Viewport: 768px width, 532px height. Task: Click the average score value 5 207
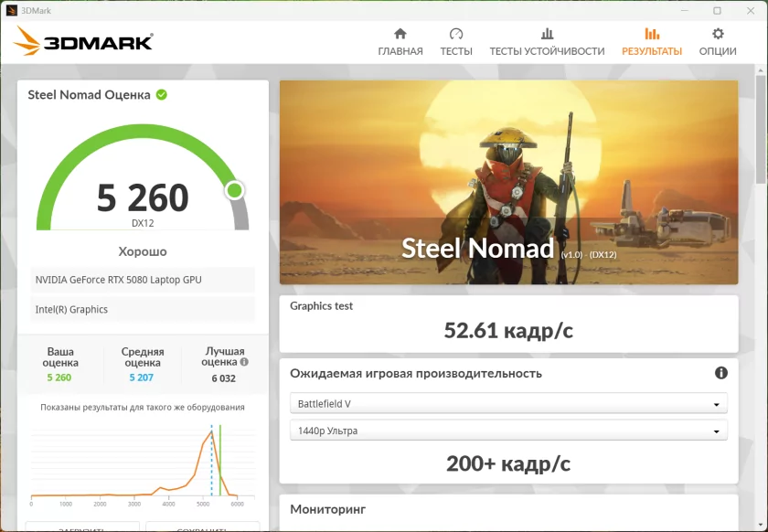142,378
